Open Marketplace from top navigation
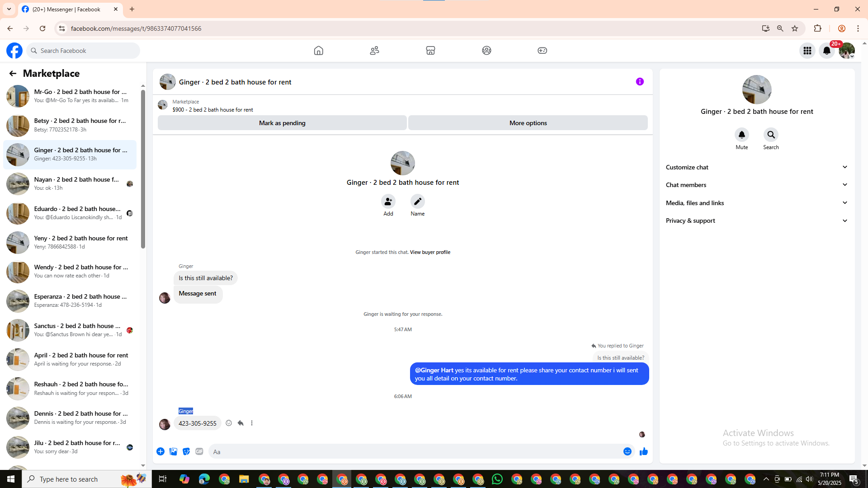Image resolution: width=868 pixels, height=488 pixels. [430, 51]
